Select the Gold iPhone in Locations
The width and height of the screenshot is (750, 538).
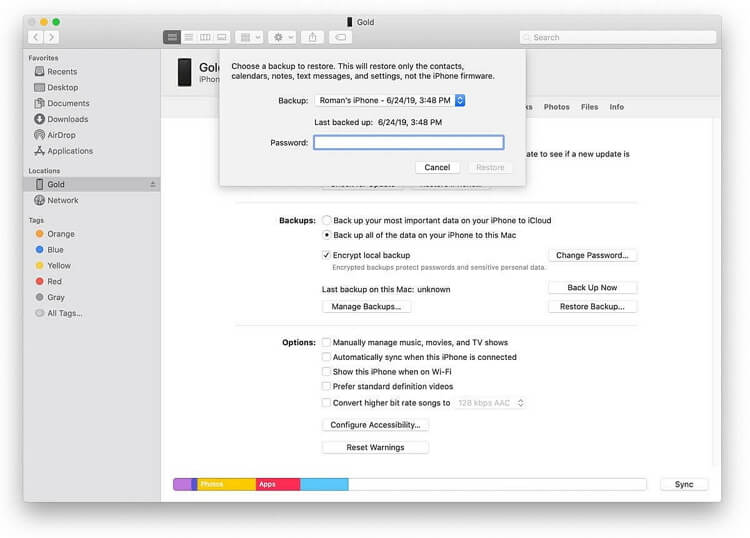tap(92, 184)
